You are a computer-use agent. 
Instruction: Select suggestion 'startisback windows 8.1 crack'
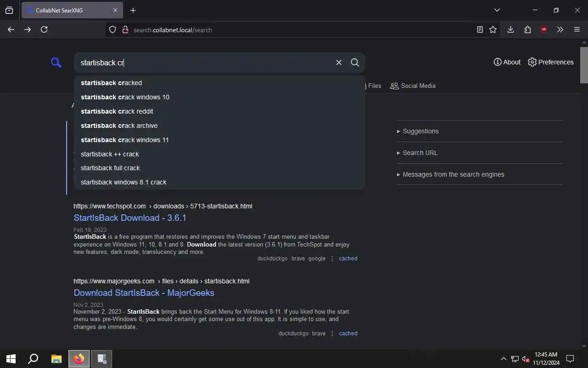point(220,182)
